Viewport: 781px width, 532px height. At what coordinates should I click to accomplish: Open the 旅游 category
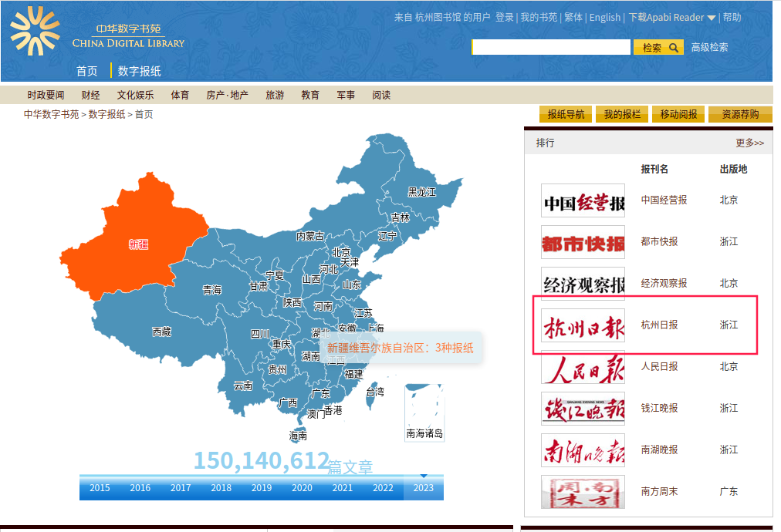coord(275,95)
